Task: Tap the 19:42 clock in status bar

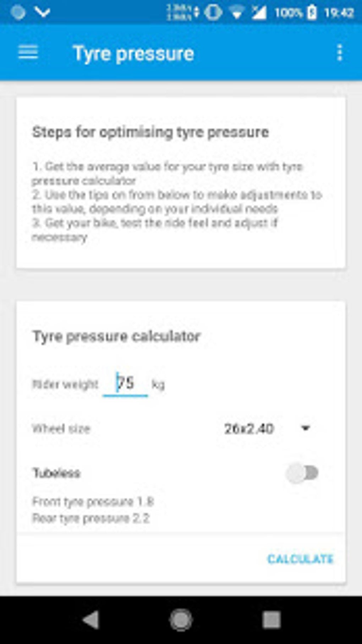Action: [339, 13]
